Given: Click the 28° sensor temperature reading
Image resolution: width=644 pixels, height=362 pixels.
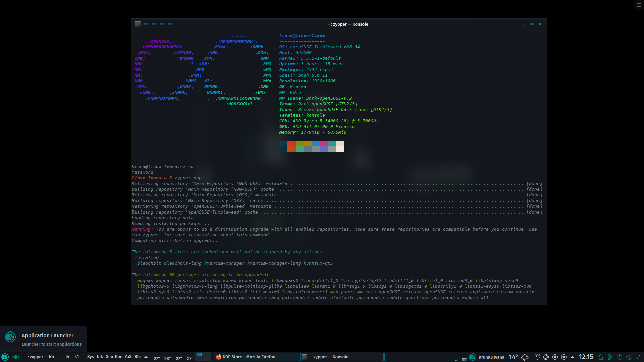Looking at the screenshot, I should coord(168,358).
